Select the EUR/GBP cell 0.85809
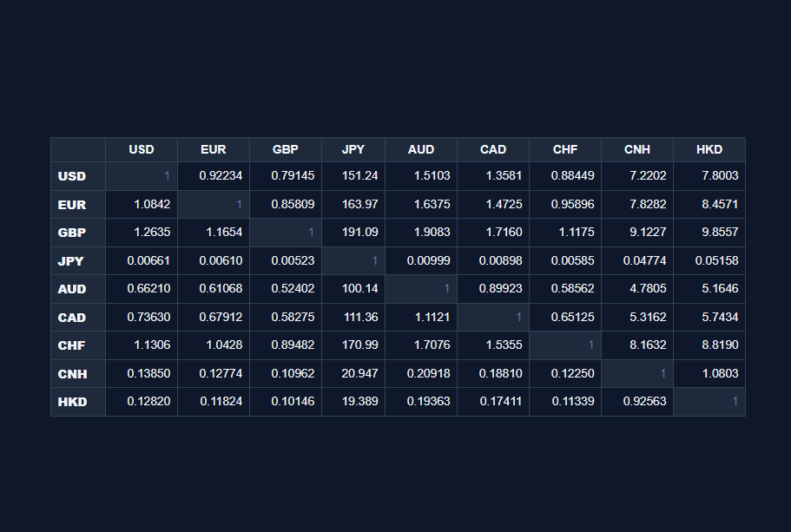 point(286,204)
